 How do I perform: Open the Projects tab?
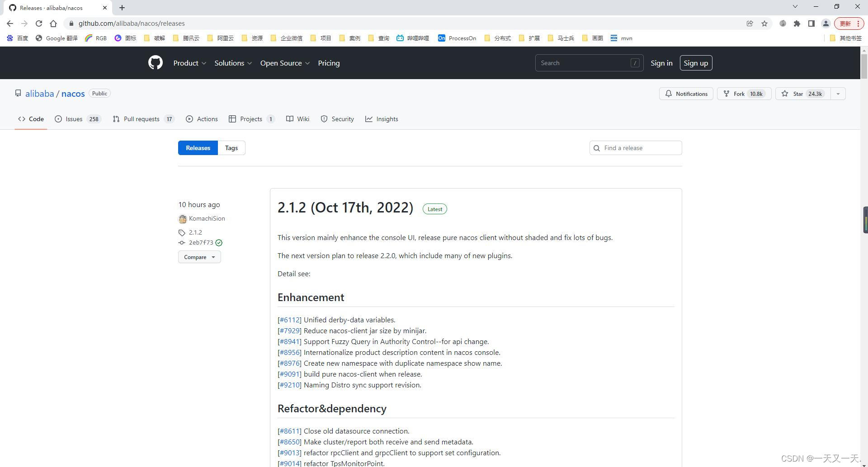(x=252, y=119)
